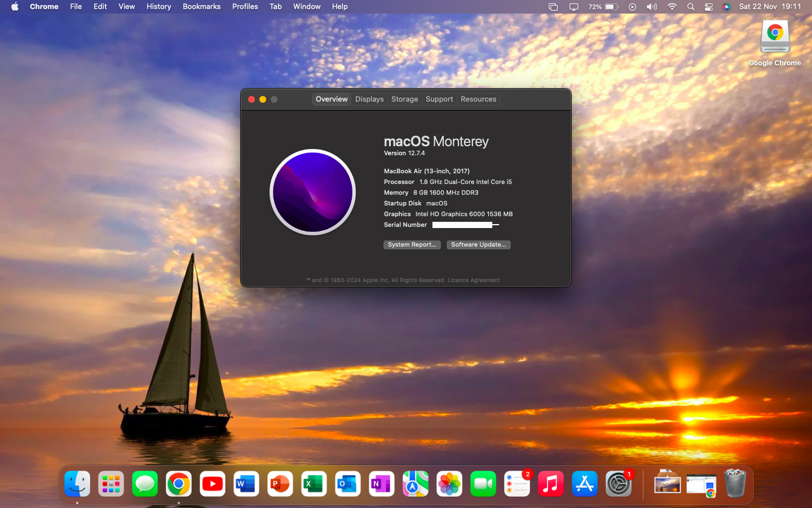The image size is (812, 508).
Task: Click the YouTube icon in Dock
Action: (x=213, y=484)
